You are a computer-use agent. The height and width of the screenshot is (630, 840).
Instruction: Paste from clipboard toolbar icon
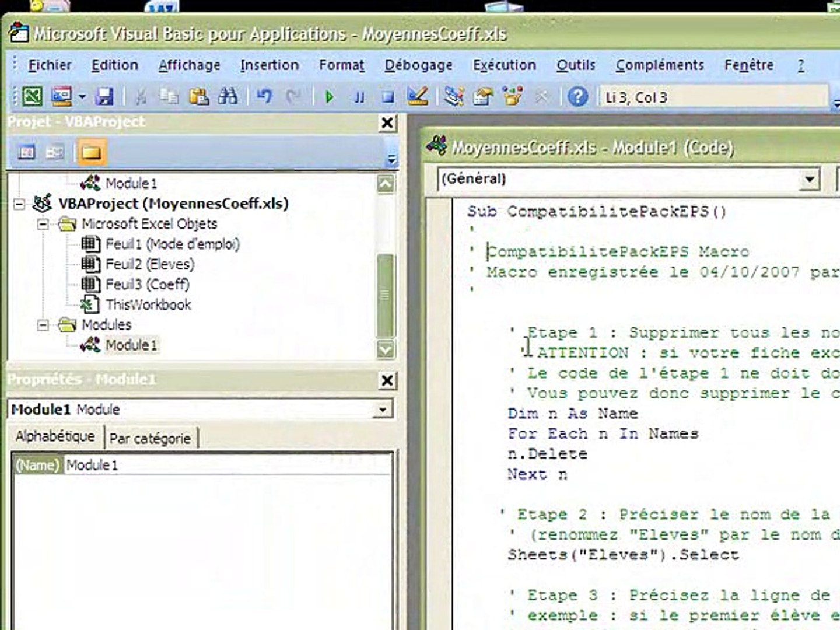coord(199,96)
